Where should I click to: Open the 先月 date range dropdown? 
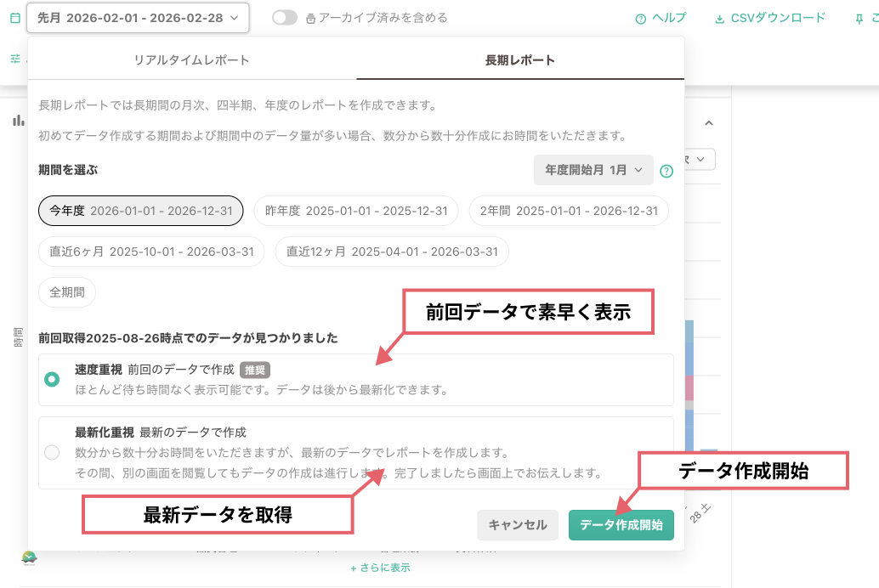[x=136, y=17]
